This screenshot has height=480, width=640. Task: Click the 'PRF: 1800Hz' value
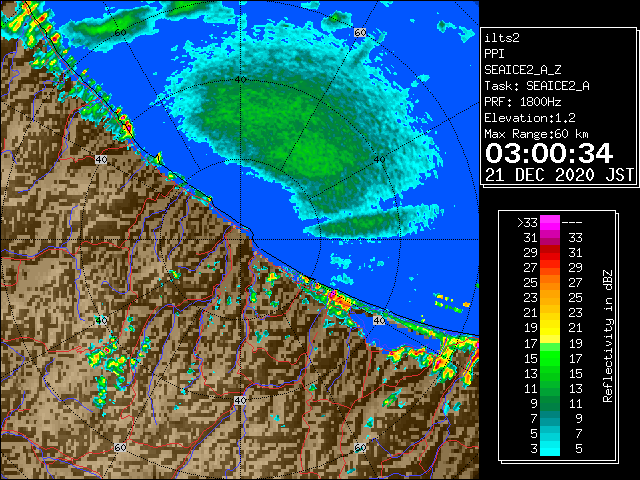523,102
